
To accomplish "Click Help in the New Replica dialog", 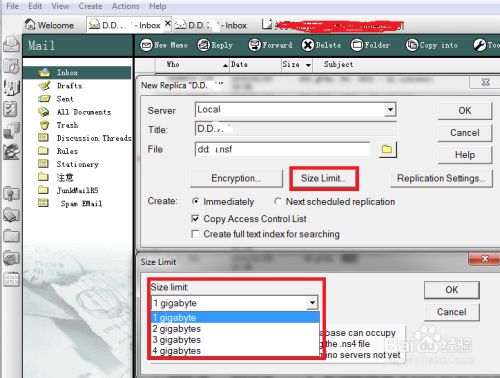I will [465, 155].
